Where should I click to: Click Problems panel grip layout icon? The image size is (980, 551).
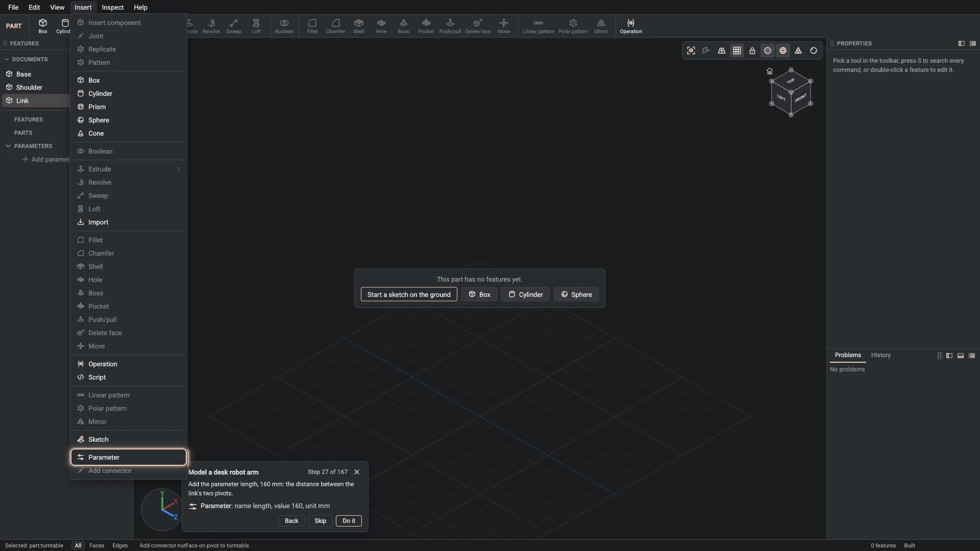point(940,356)
